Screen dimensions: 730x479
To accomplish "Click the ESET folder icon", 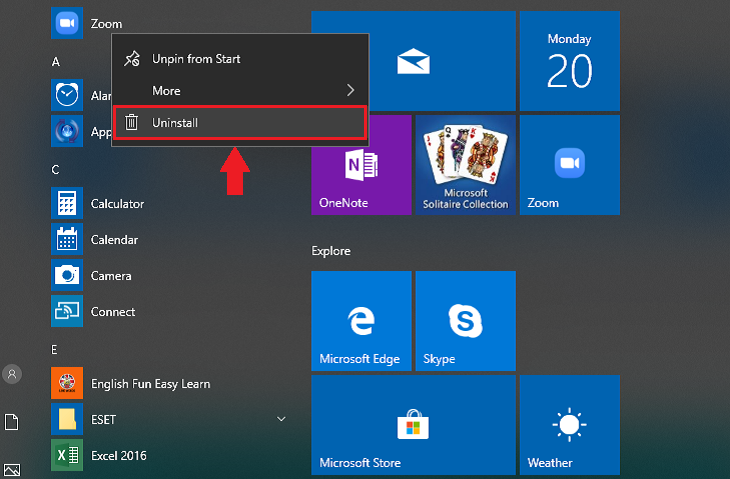I will coord(67,419).
